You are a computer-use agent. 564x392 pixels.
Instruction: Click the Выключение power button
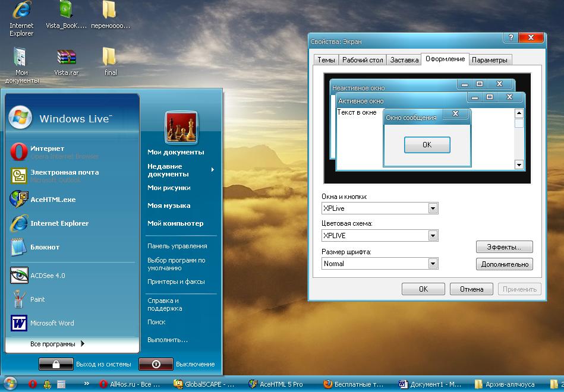156,364
